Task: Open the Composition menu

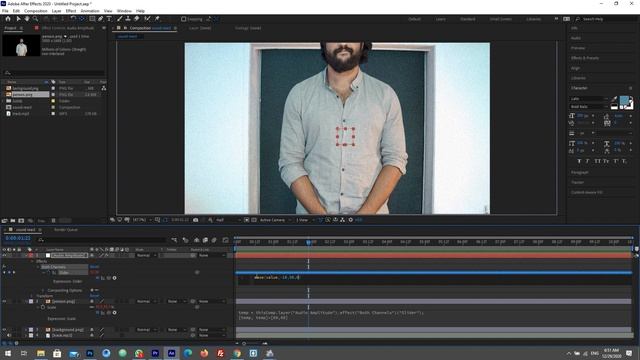Action: (x=36, y=11)
